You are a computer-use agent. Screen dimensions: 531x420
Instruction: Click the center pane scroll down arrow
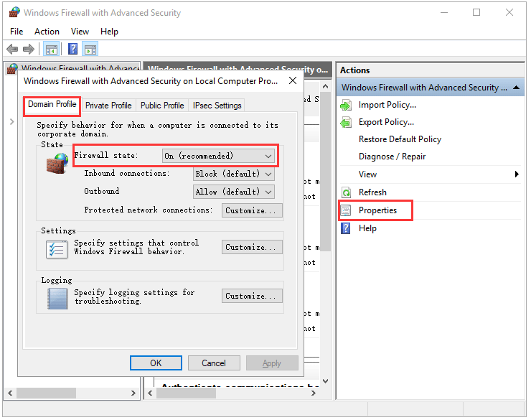[326, 381]
